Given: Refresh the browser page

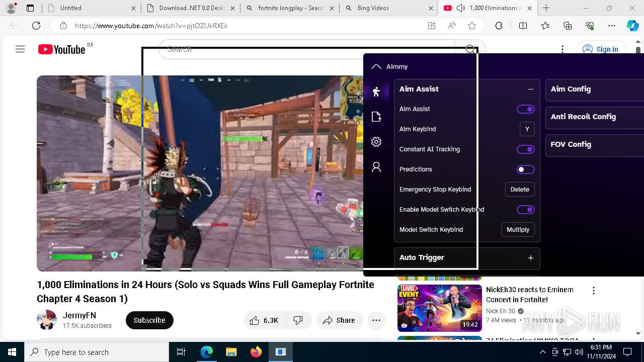Looking at the screenshot, I should click(x=36, y=26).
